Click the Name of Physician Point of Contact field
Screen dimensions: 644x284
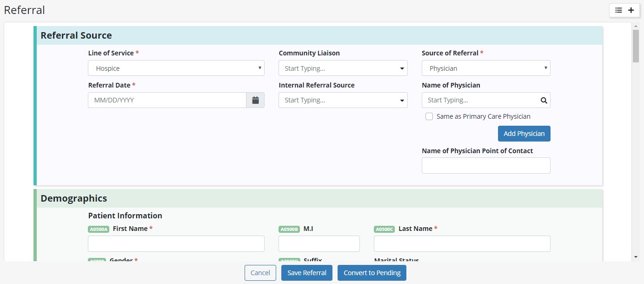(x=485, y=165)
